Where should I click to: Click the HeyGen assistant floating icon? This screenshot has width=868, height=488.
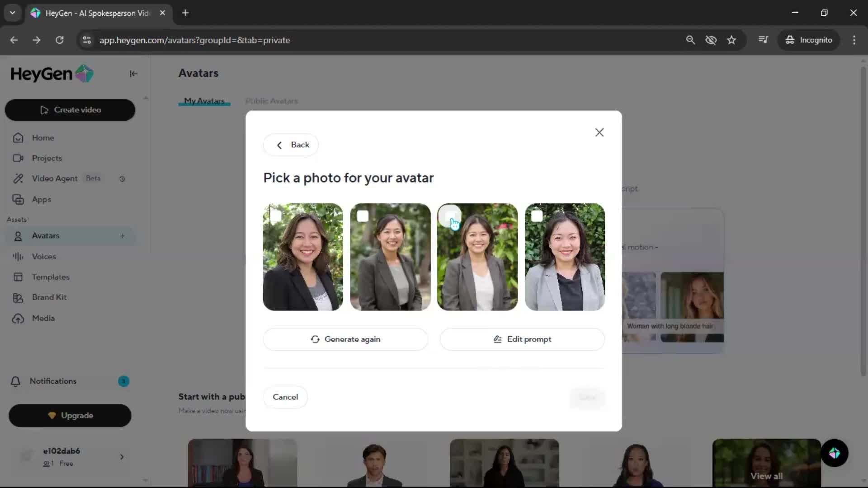click(834, 453)
